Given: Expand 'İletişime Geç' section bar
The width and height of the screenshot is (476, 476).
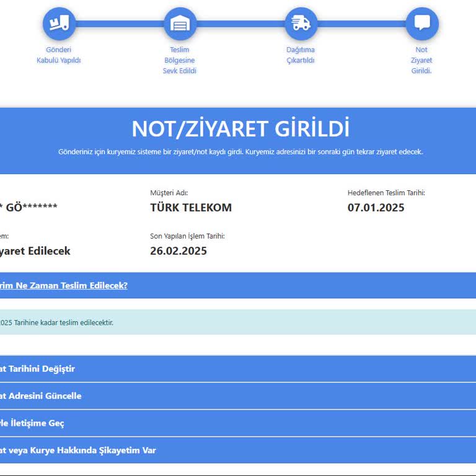Looking at the screenshot, I should [x=238, y=423].
